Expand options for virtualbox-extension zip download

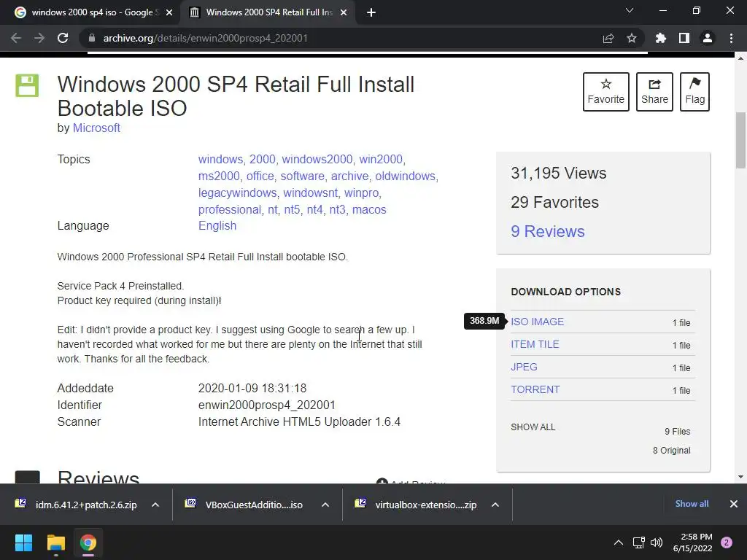tap(495, 505)
